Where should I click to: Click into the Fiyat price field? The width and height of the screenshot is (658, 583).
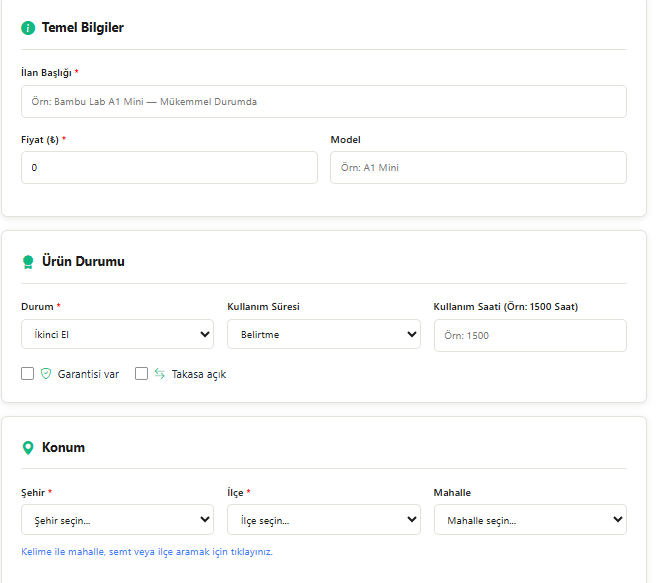click(x=170, y=167)
